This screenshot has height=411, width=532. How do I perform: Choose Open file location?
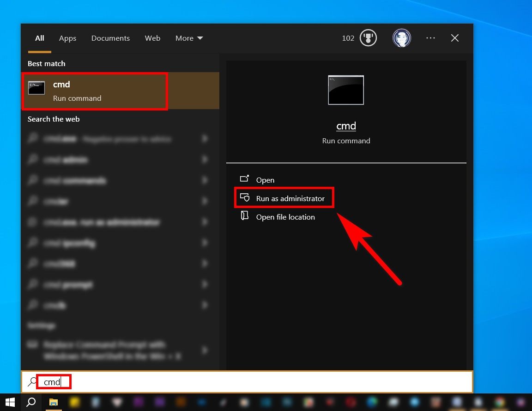pyautogui.click(x=285, y=217)
